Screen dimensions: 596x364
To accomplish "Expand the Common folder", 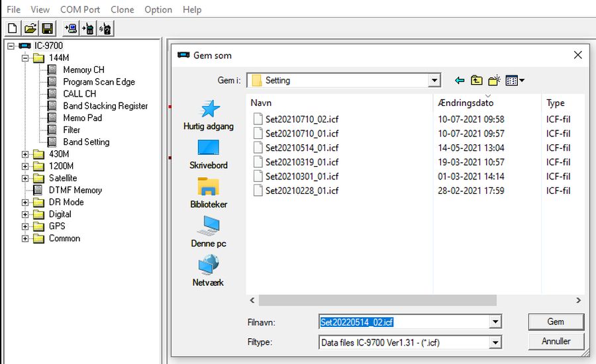I will (x=25, y=239).
